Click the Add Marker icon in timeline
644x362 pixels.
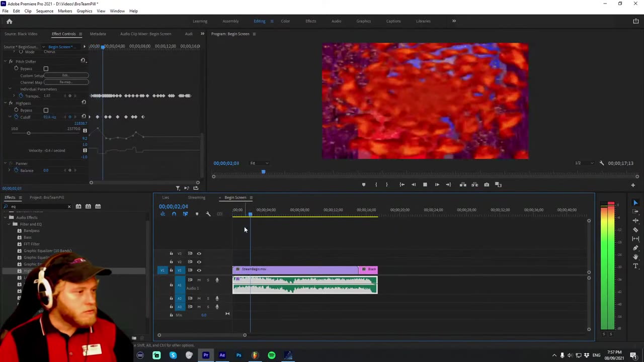click(197, 214)
